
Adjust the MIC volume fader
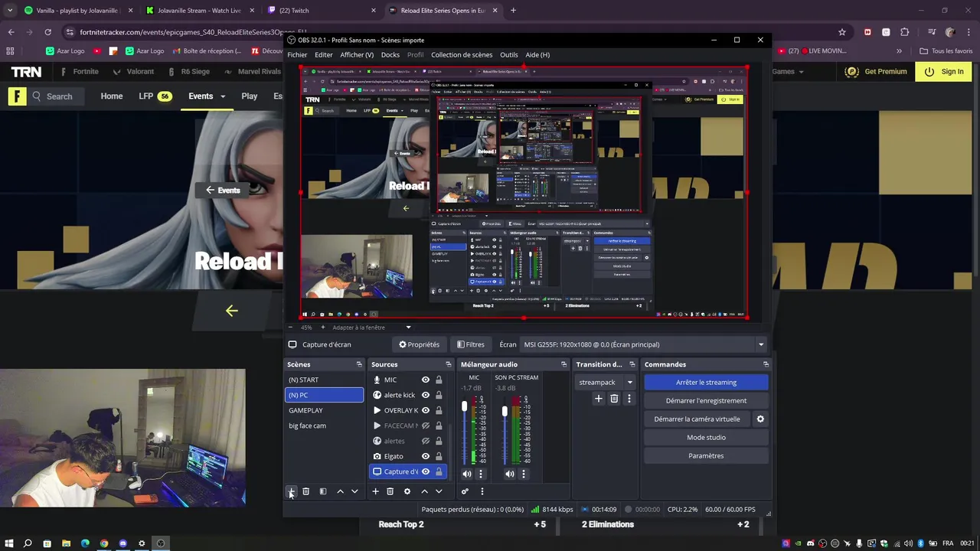[x=464, y=407]
